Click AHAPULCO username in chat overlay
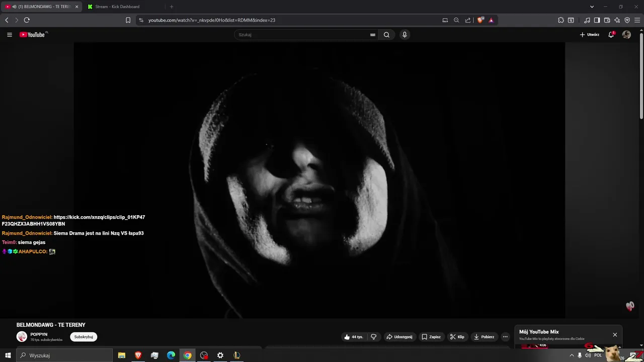 [33, 251]
